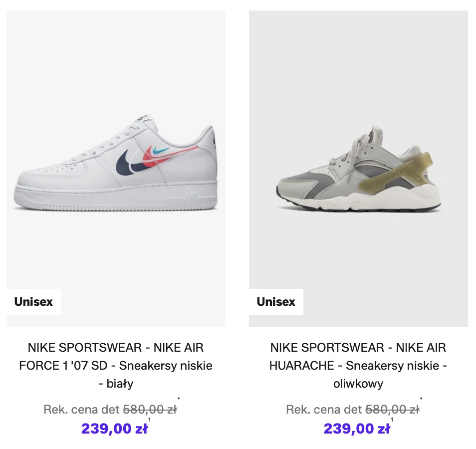Click footnote marker 1 above Air Force 1 sale price
The image size is (476, 449).
click(149, 420)
